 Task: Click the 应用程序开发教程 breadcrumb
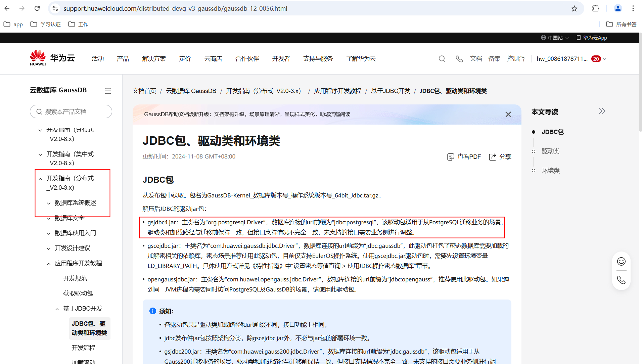pyautogui.click(x=338, y=91)
